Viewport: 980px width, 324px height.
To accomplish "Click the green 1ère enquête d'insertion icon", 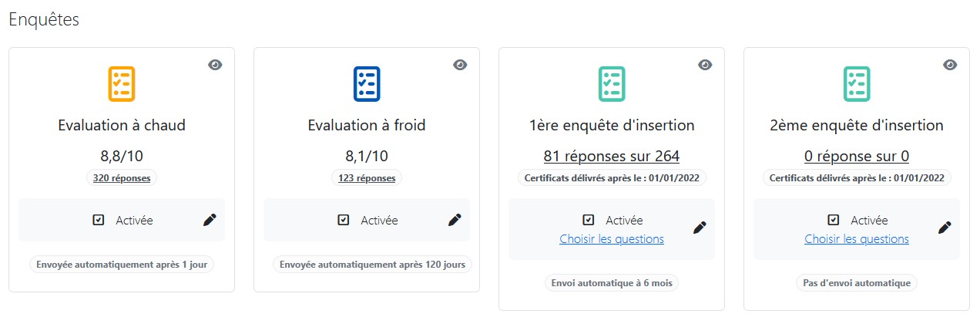I will [612, 83].
